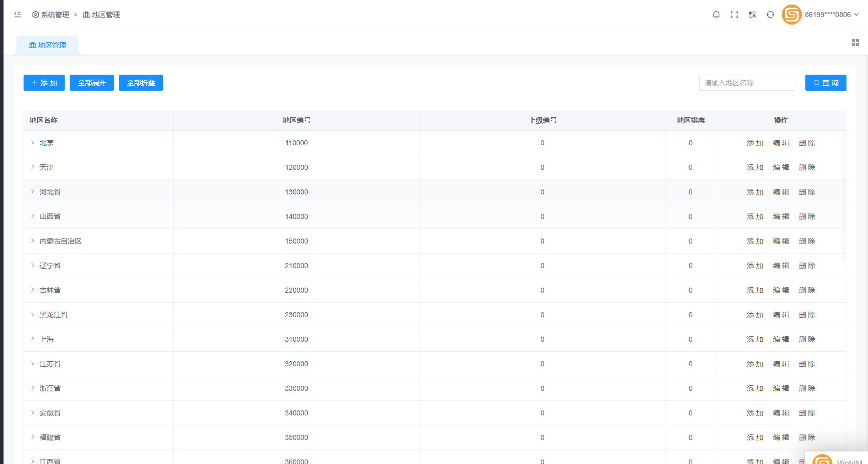Click the refresh page icon
The width and height of the screenshot is (868, 464).
(770, 15)
